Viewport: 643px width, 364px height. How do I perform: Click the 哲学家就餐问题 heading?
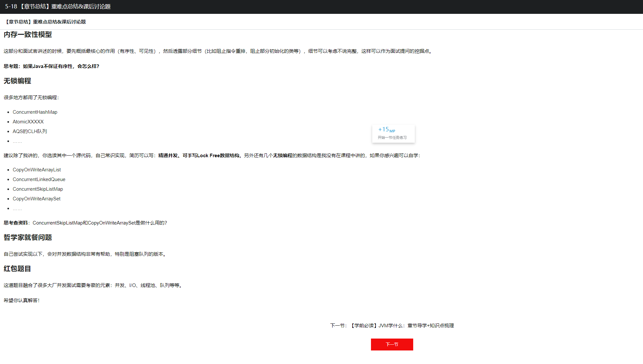pyautogui.click(x=28, y=237)
